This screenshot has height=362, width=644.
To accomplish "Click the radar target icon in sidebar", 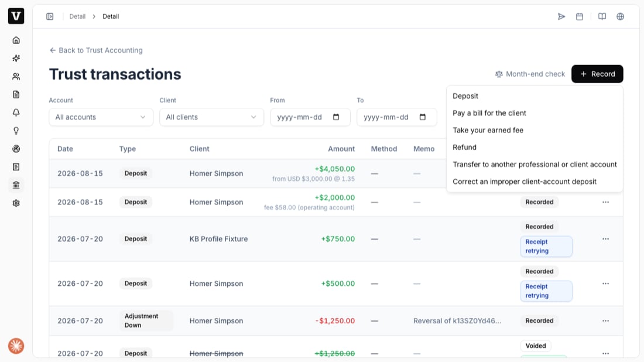I will [x=16, y=149].
